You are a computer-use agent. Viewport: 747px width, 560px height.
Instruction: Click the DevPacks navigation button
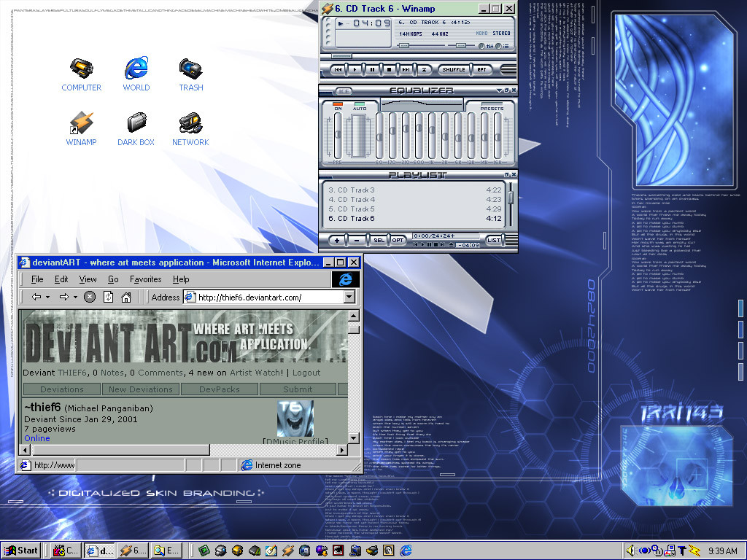coord(220,389)
